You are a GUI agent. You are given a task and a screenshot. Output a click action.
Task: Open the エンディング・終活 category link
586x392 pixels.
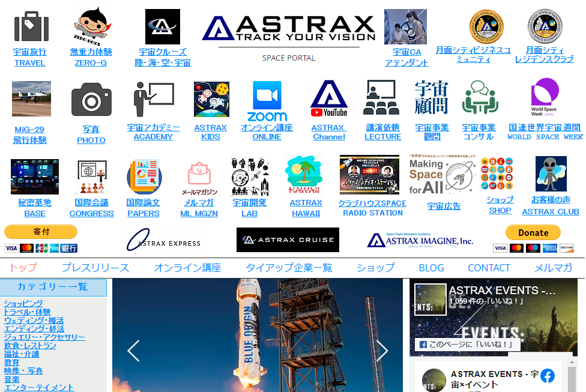(x=34, y=329)
